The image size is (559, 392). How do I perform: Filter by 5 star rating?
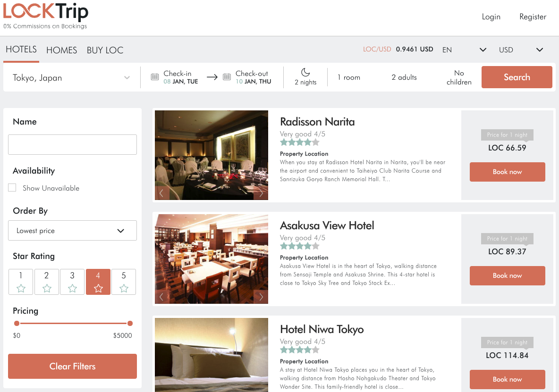[124, 282]
